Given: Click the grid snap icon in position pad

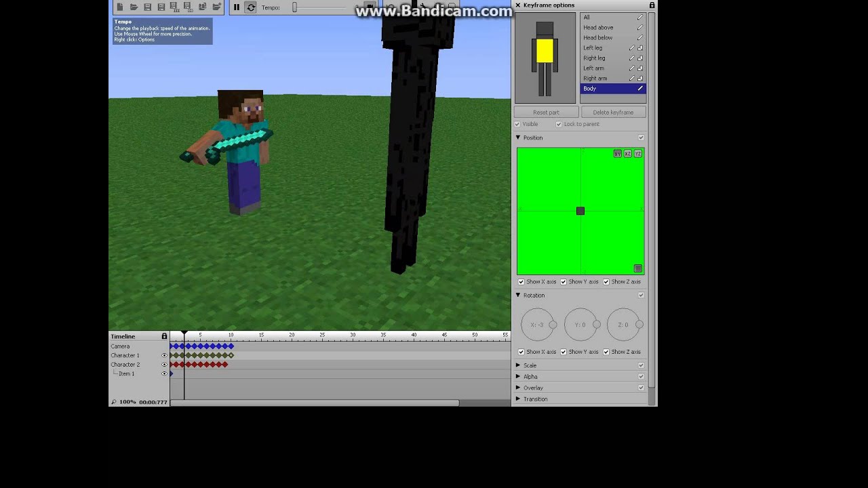Looking at the screenshot, I should [637, 268].
